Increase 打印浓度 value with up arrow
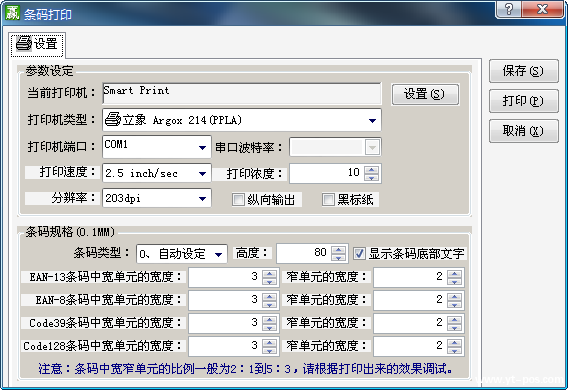Image resolution: width=568 pixels, height=390 pixels. (371, 169)
